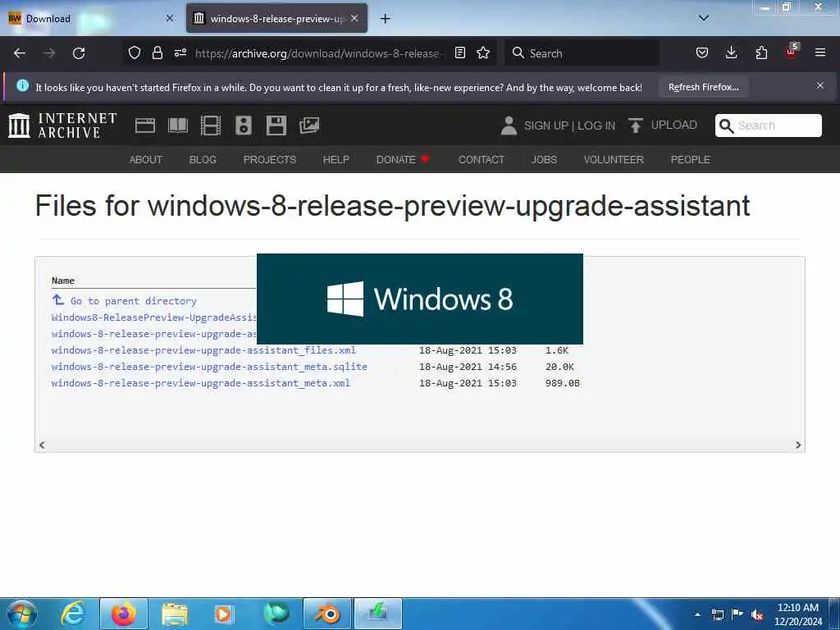Image resolution: width=840 pixels, height=630 pixels.
Task: Open the tracking protection shield icon
Action: point(135,53)
